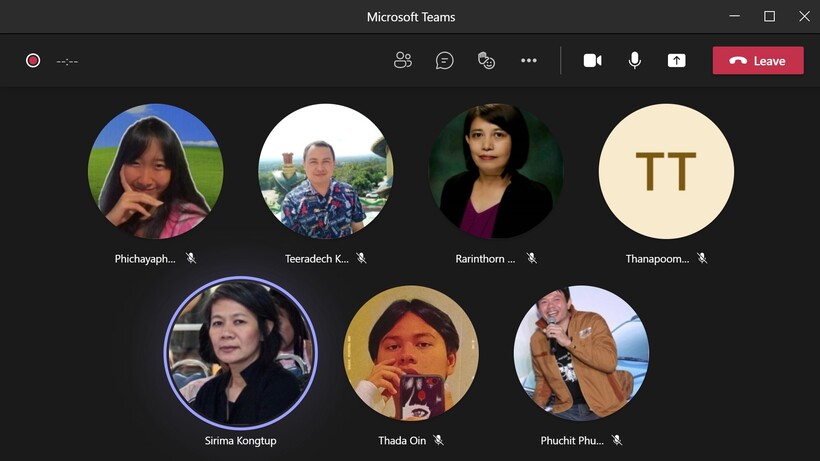Screen dimensions: 820x461
Task: Open the participants list icon
Action: click(x=403, y=61)
